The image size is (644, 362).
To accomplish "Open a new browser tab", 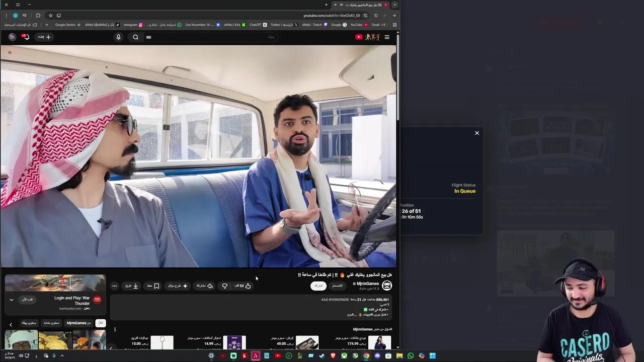I will pos(326,5).
